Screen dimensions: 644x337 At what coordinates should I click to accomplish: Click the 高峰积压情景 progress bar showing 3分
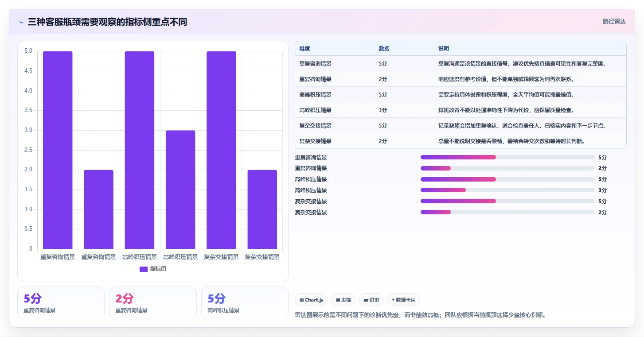507,190
